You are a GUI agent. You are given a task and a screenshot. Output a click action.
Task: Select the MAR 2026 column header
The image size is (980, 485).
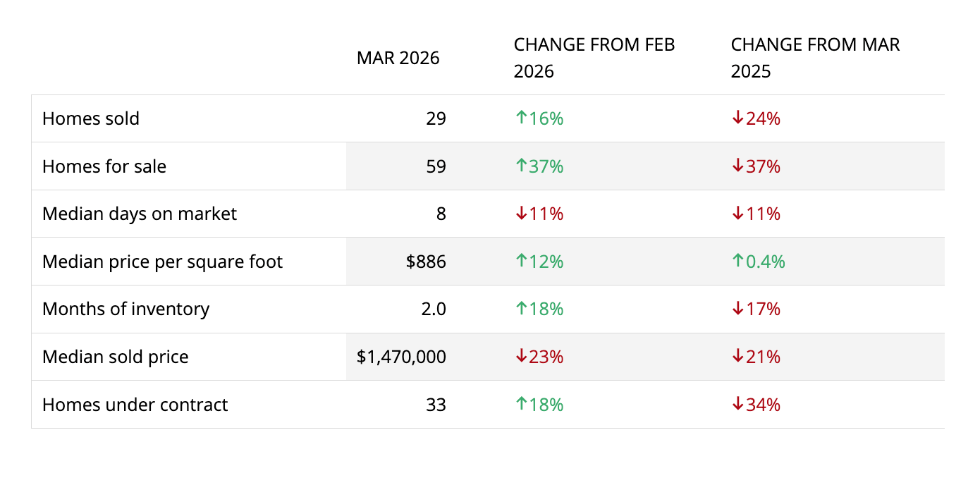pos(398,58)
